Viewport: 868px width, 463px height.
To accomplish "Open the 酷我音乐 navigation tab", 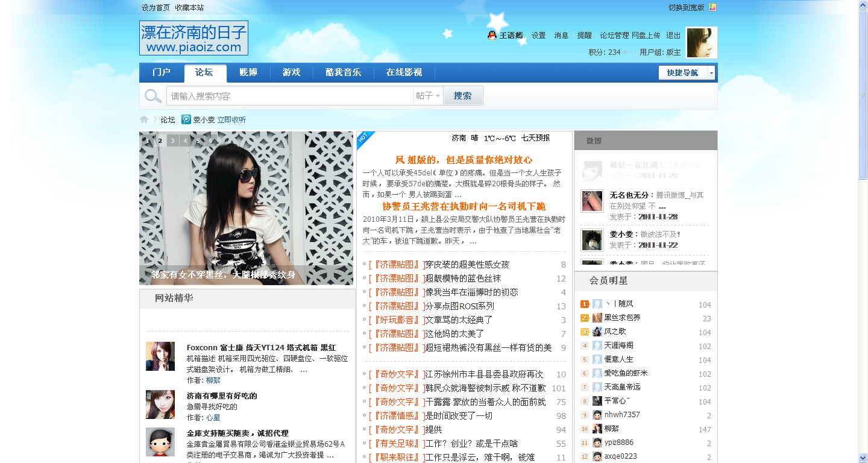I will pyautogui.click(x=344, y=73).
